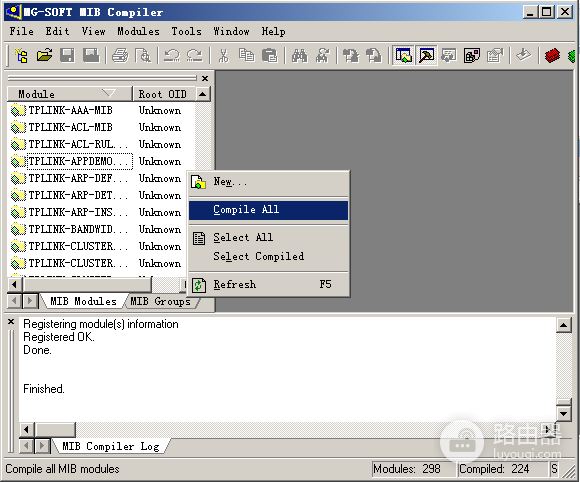This screenshot has height=482, width=580.
Task: Click the Open folder toolbar icon
Action: (44, 56)
